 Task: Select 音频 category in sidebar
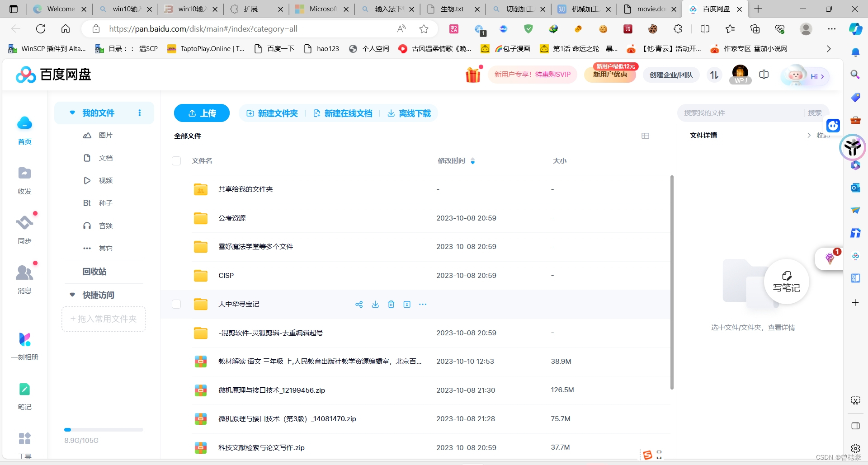[98, 225]
